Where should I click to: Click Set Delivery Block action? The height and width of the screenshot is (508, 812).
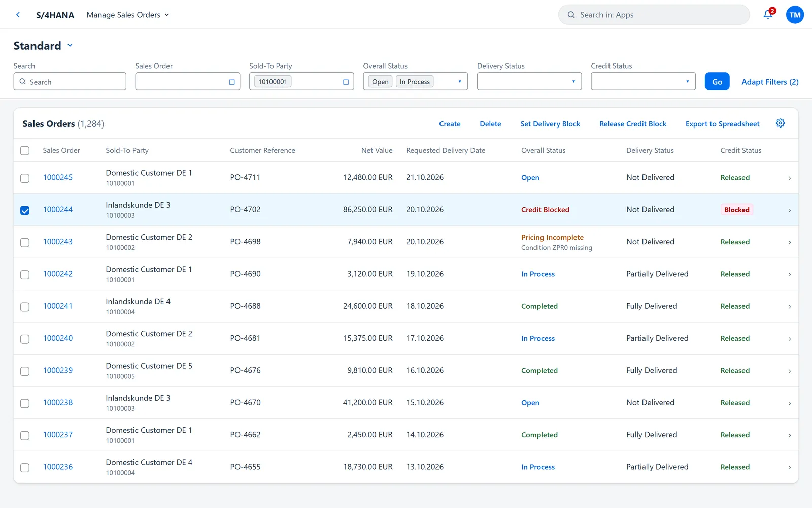[x=550, y=124]
